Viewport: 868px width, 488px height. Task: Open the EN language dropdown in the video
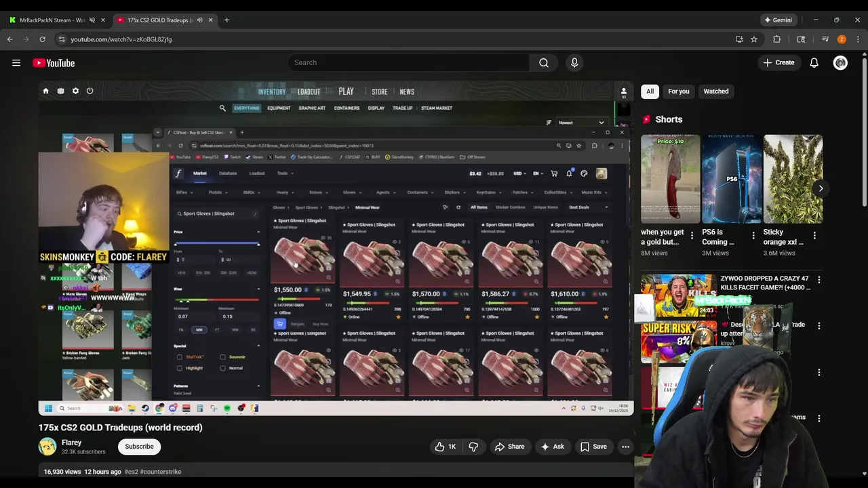pos(537,174)
